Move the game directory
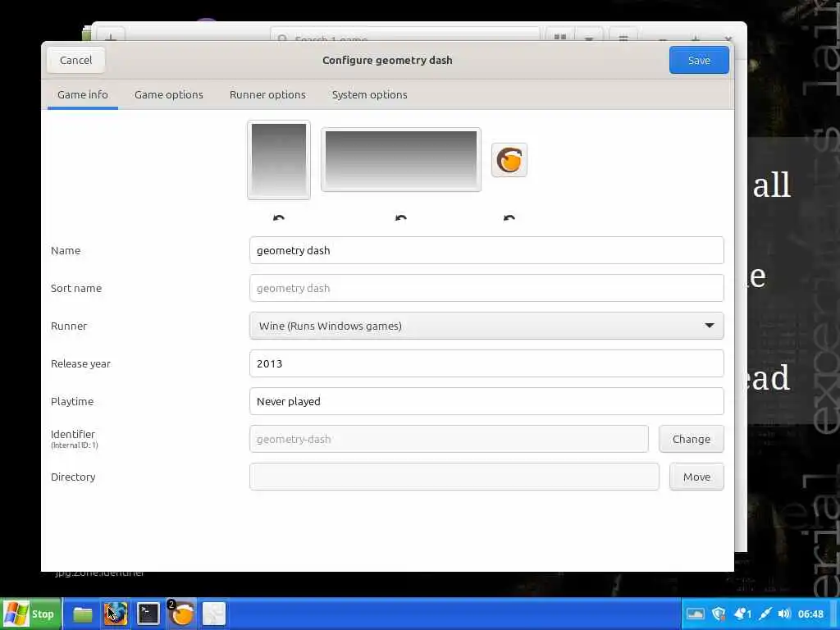The height and width of the screenshot is (630, 840). click(696, 477)
